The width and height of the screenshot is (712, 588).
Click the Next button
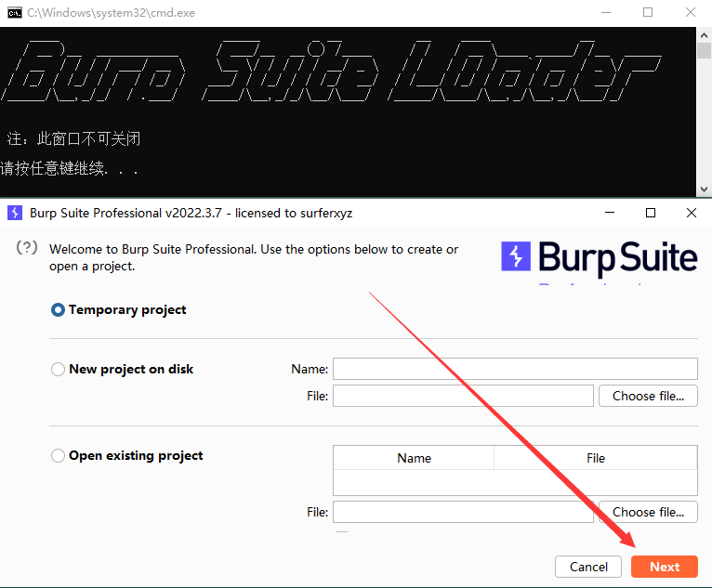point(664,567)
